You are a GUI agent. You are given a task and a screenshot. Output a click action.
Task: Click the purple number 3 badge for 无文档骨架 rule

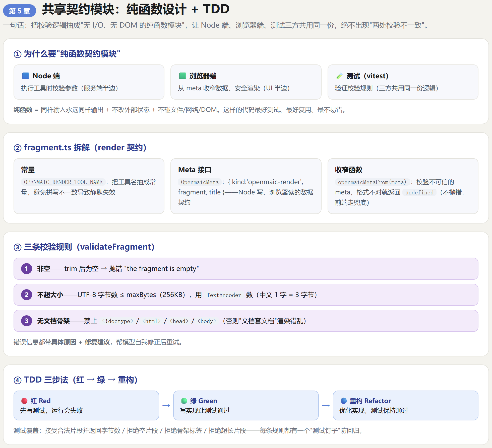pyautogui.click(x=26, y=321)
